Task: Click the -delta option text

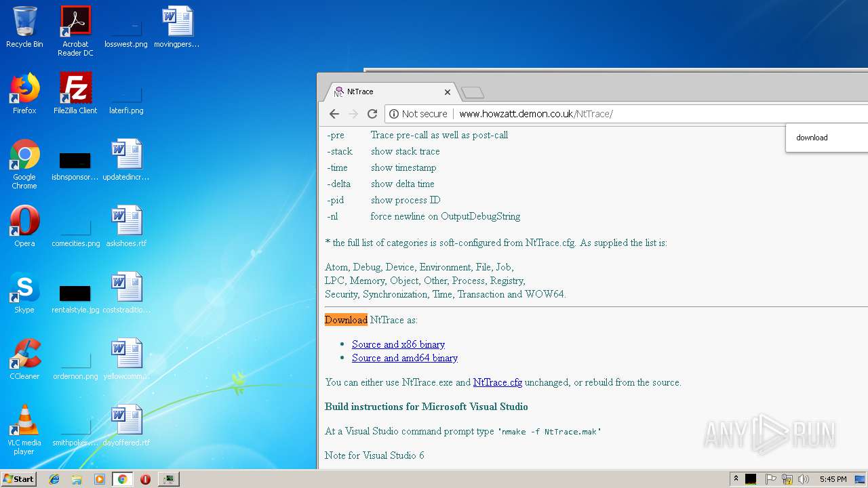Action: click(338, 184)
